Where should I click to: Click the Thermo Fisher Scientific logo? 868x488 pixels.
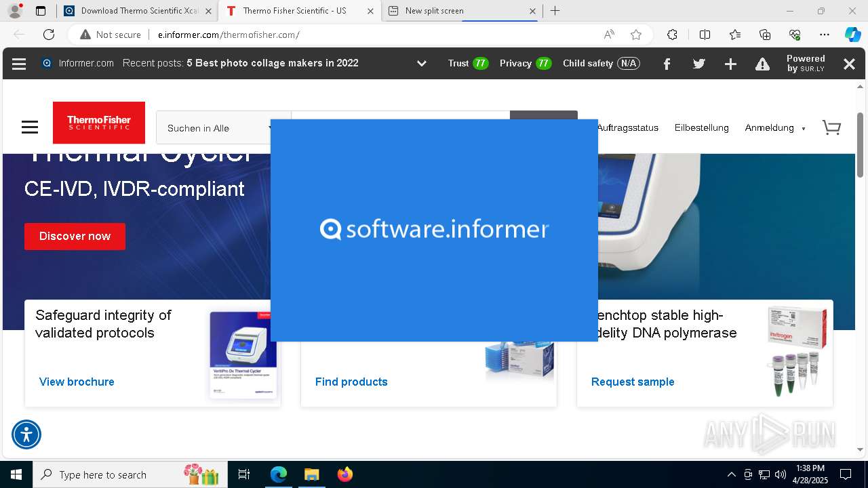pos(99,123)
